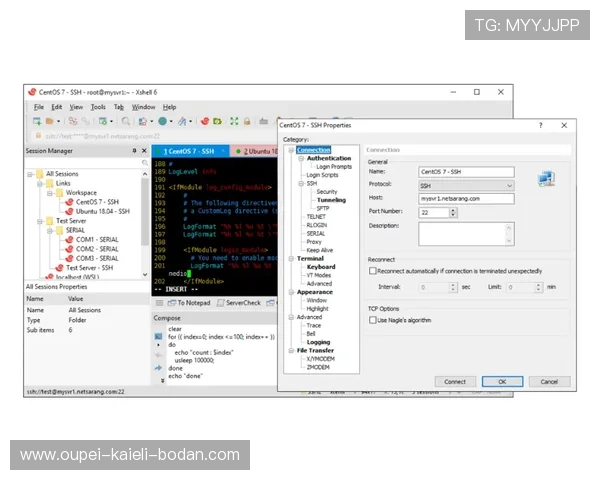Open the File menu
600x480 pixels.
point(39,107)
